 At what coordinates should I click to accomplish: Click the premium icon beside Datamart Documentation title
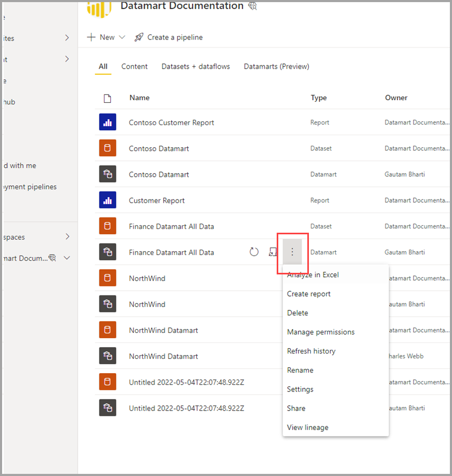click(x=252, y=6)
